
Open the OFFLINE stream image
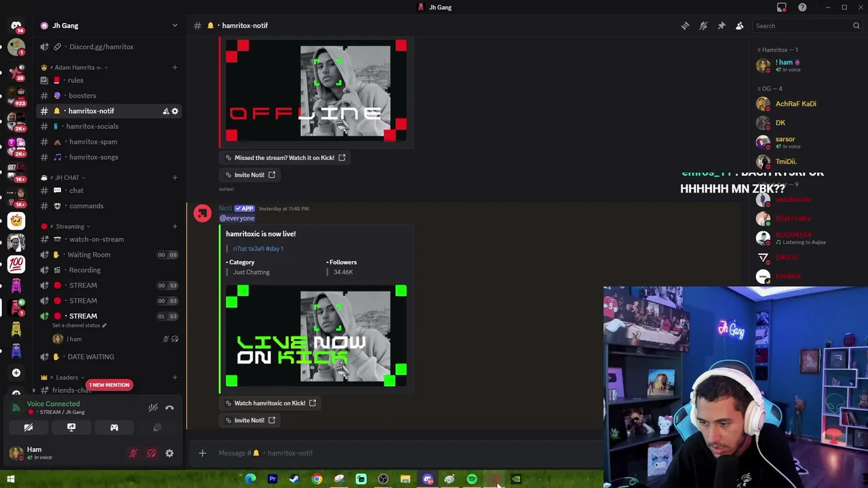tap(316, 90)
